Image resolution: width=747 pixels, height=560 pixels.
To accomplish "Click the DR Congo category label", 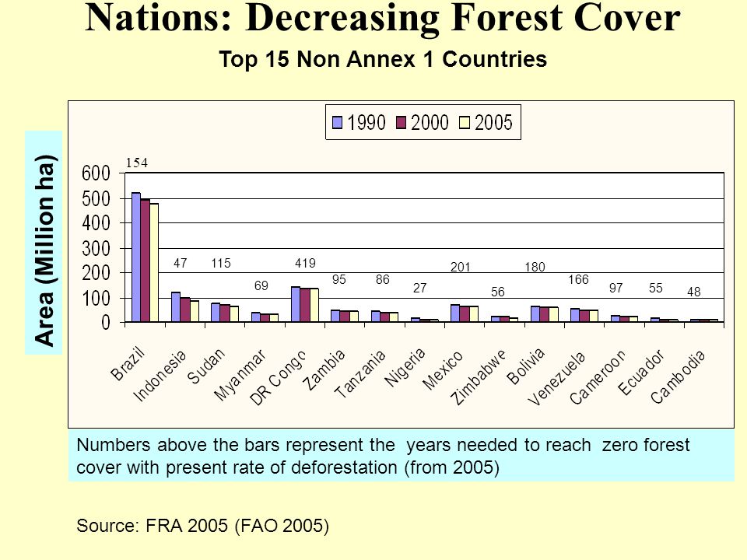I will 278,379.
